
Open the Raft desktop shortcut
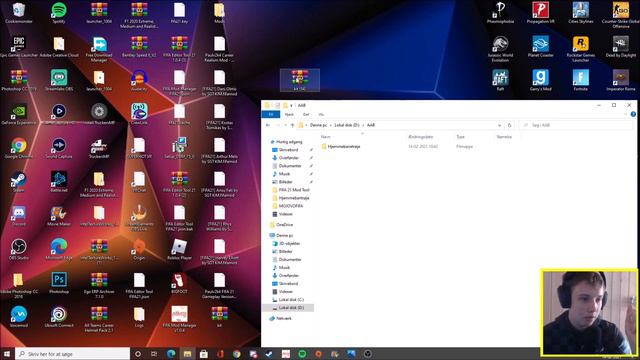click(500, 80)
